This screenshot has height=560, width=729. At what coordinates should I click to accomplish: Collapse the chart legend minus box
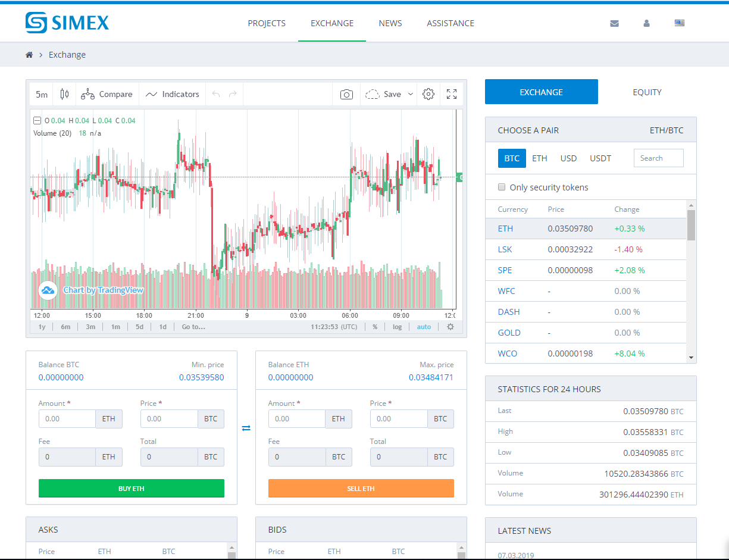pos(37,121)
